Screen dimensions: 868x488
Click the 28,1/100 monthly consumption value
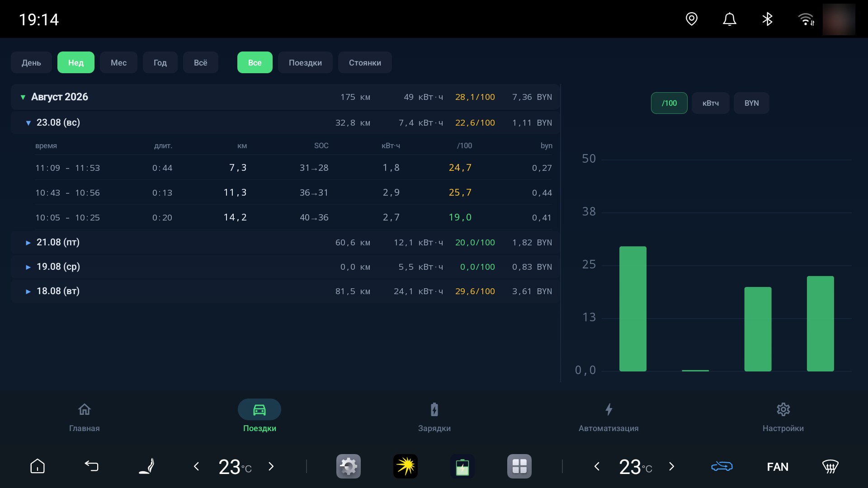[475, 97]
